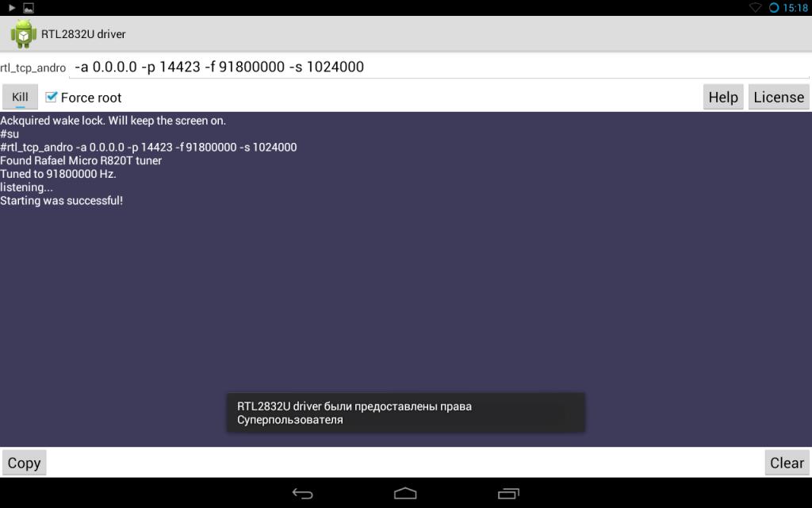Toggle the Kill button to stop driver
This screenshot has height=508, width=812.
click(x=20, y=98)
